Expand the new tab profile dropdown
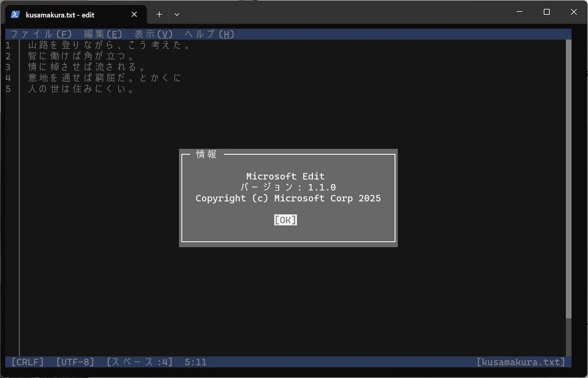 pos(177,15)
